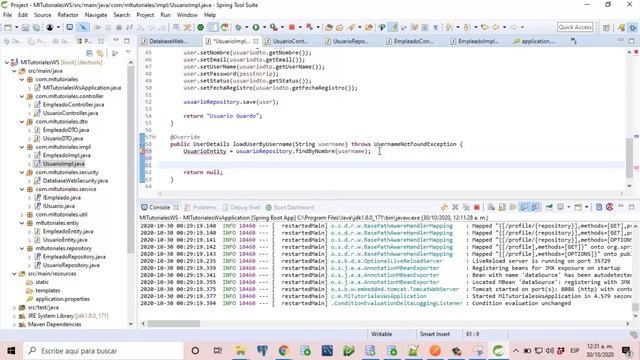Open Display Selected Console dropdown arrow
The image size is (640, 360).
(x=568, y=207)
